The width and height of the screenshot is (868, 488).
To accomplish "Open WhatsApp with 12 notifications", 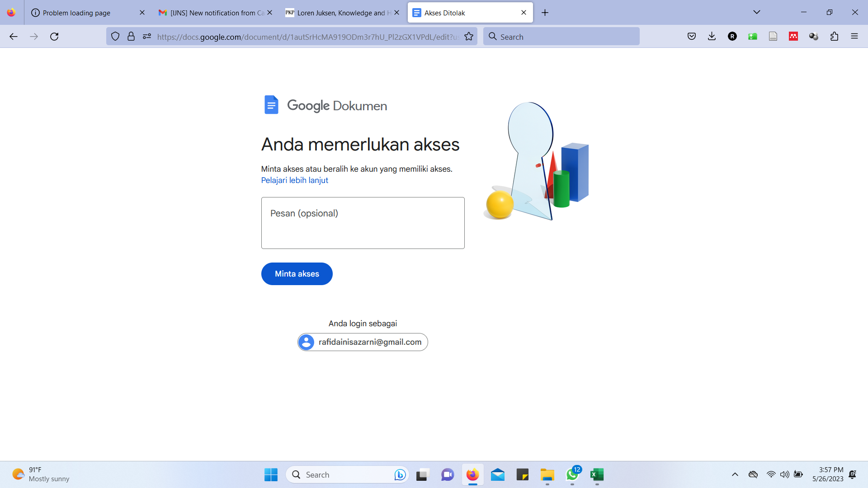I will 572,475.
